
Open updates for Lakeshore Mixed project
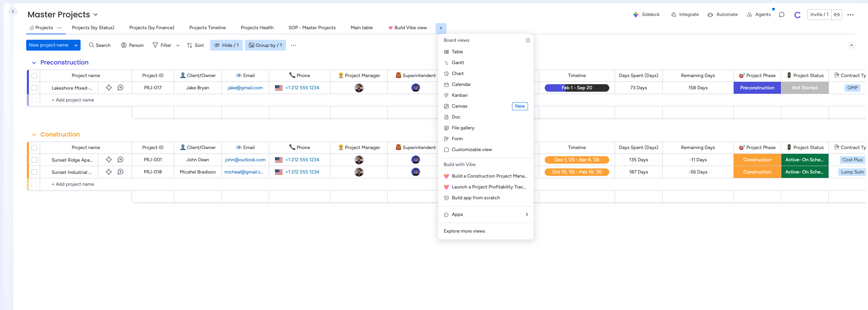click(x=120, y=88)
